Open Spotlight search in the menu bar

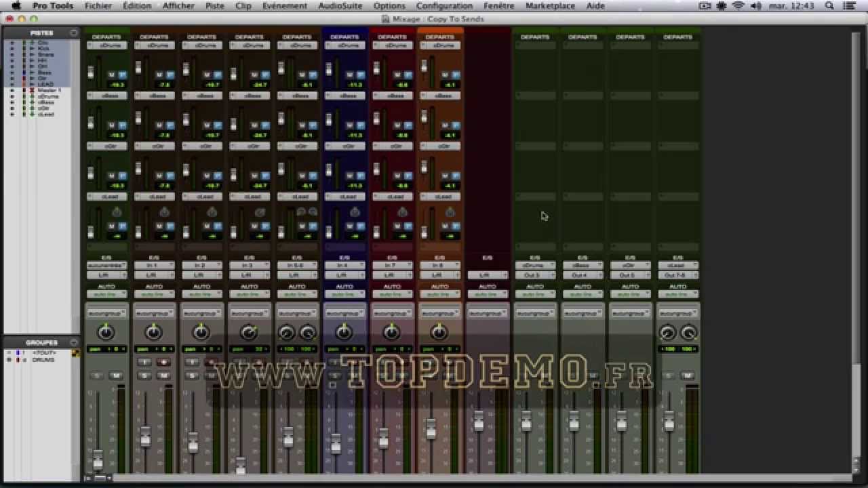point(829,5)
